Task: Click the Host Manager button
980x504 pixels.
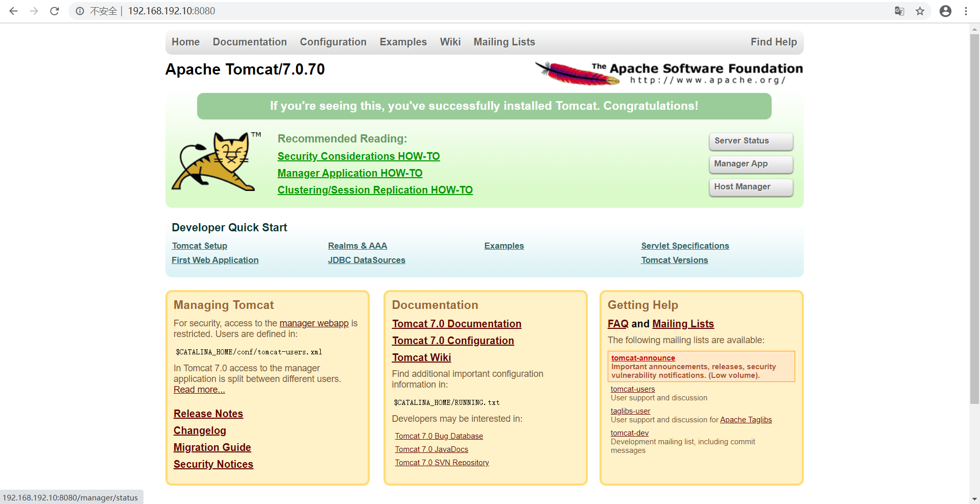Action: [751, 187]
